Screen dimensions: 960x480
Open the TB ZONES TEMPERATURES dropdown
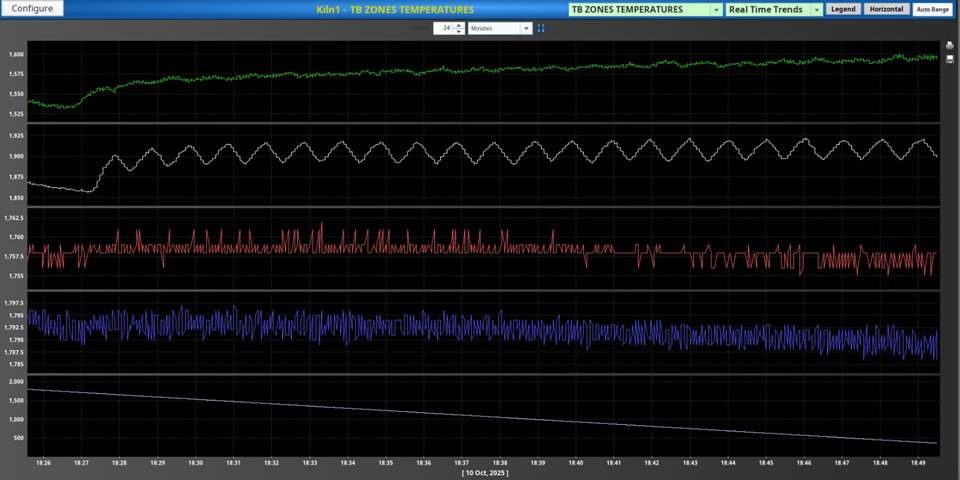click(646, 10)
